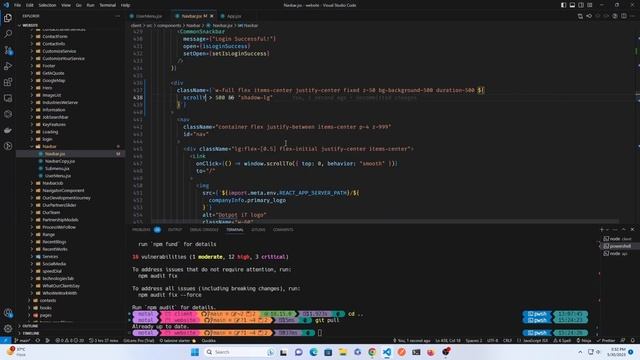Close the Navbar.jsx tab
640x360 pixels.
click(x=211, y=16)
